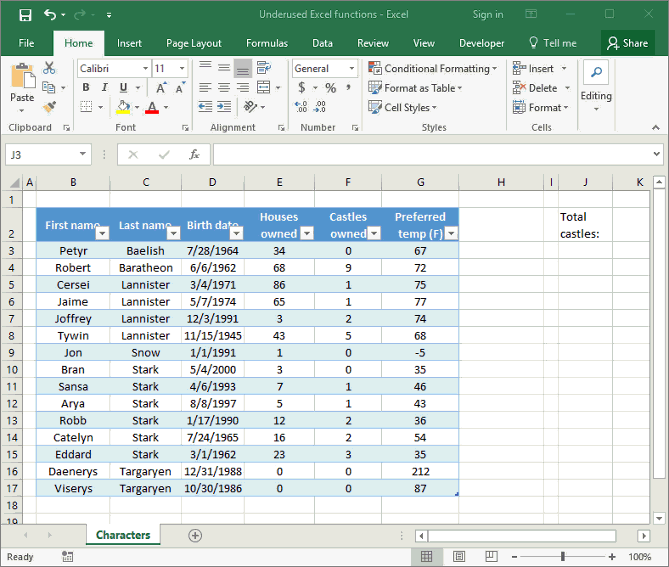This screenshot has width=669, height=567.
Task: Click Sign in link in title bar
Action: (x=488, y=15)
